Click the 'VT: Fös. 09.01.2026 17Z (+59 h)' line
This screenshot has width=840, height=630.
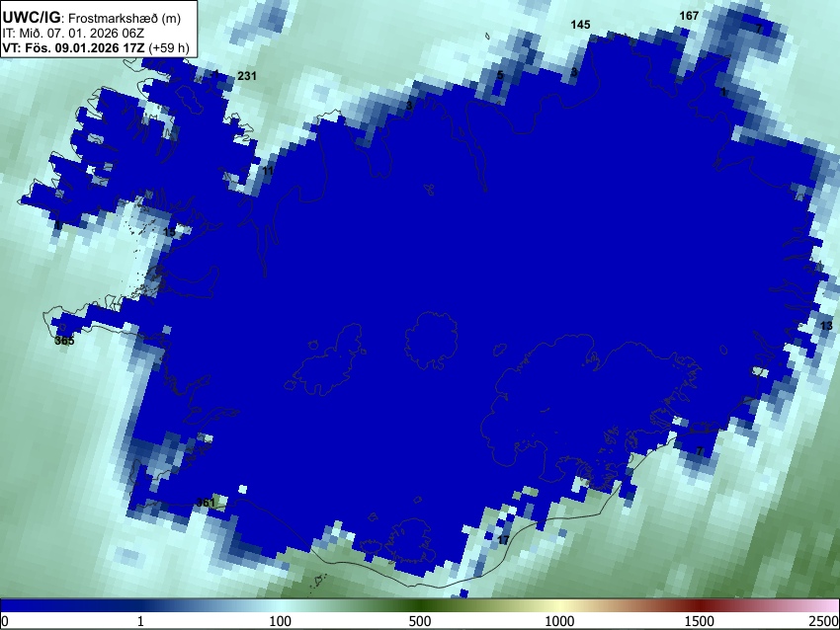coord(96,47)
